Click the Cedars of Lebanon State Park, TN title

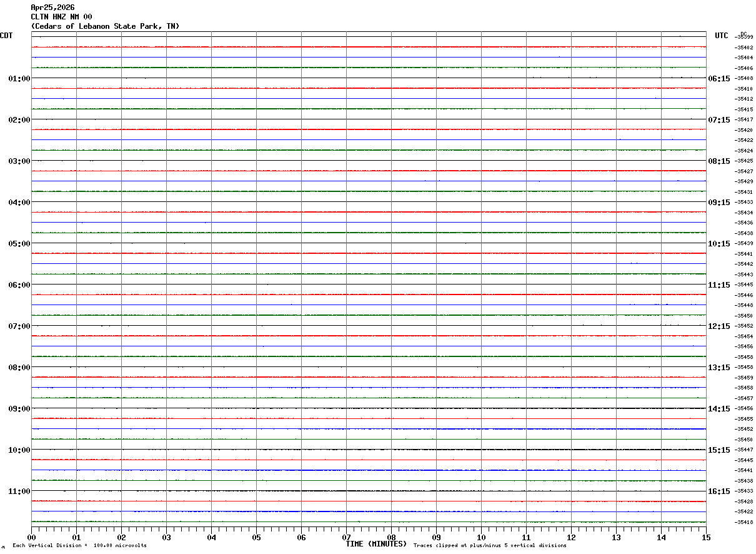coord(105,26)
